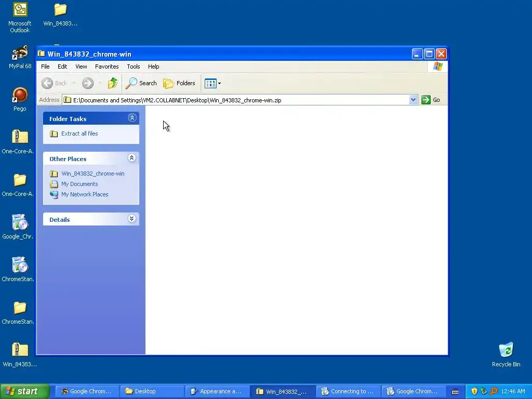Select the Pego desktop shortcut
Image resolution: width=532 pixels, height=399 pixels.
click(x=20, y=99)
